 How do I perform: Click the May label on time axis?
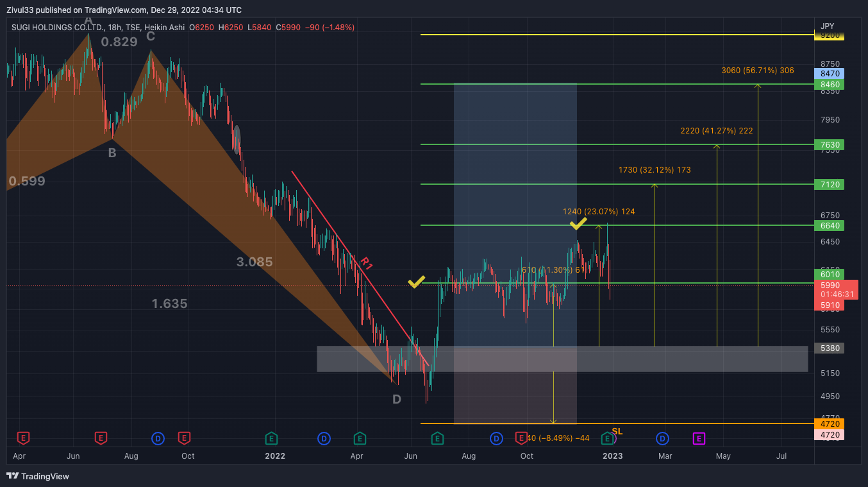723,456
